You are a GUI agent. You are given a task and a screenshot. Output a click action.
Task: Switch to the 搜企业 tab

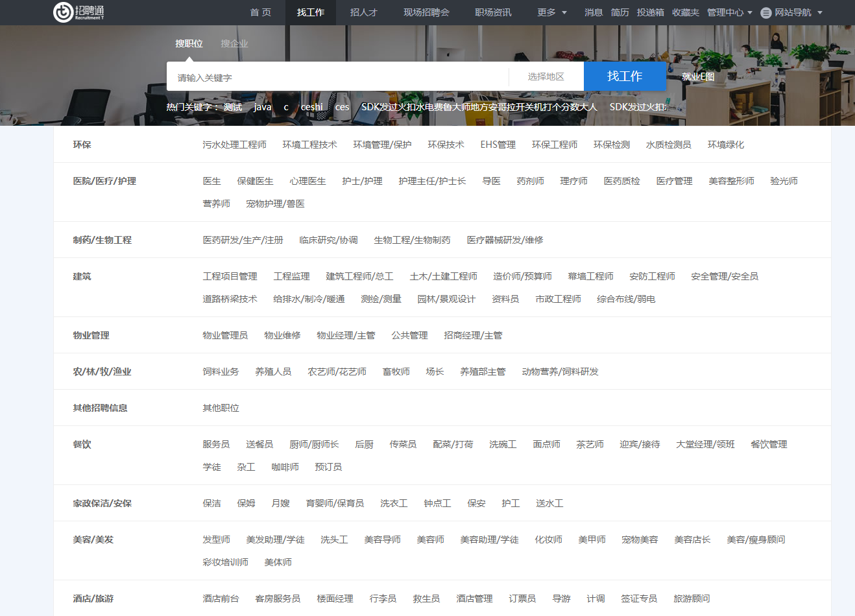[234, 43]
